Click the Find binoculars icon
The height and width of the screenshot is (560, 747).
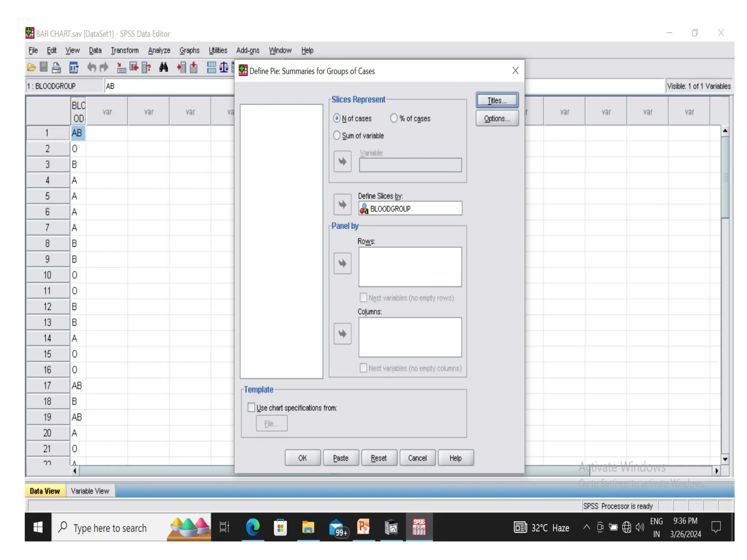pyautogui.click(x=163, y=67)
